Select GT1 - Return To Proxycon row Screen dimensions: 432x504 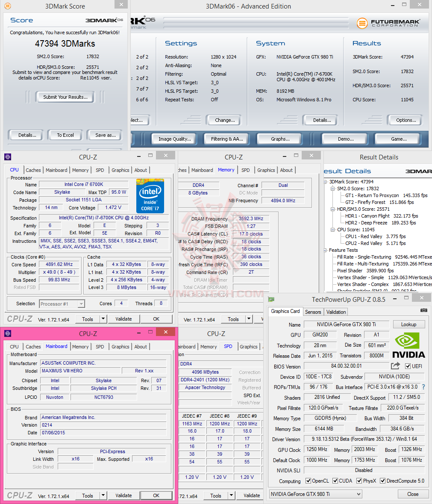click(386, 195)
